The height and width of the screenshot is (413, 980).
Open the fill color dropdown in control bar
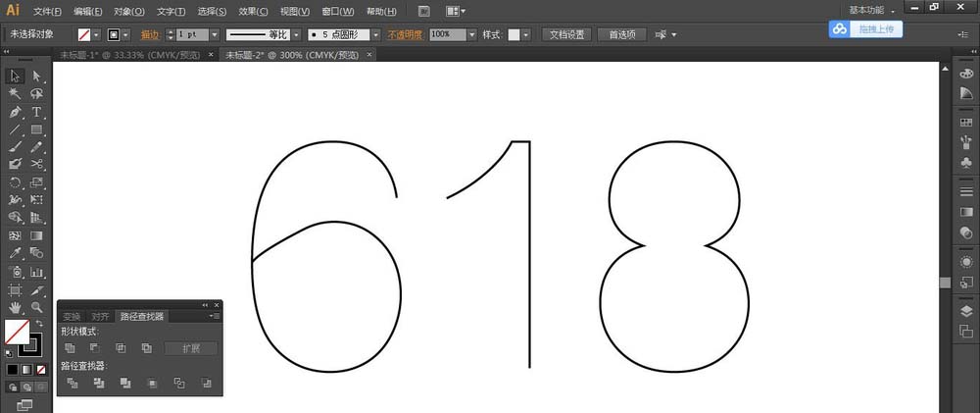pyautogui.click(x=96, y=35)
